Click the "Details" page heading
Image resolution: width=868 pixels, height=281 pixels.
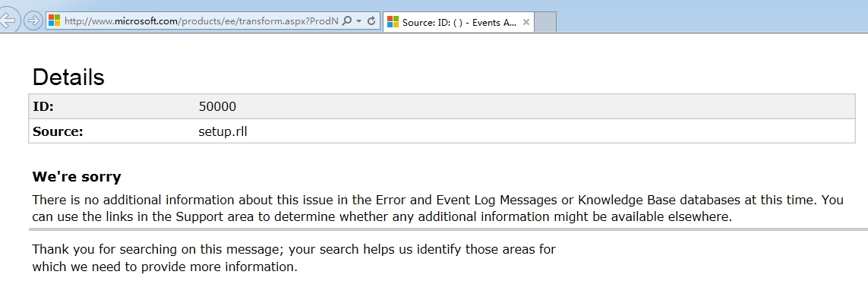coord(68,77)
